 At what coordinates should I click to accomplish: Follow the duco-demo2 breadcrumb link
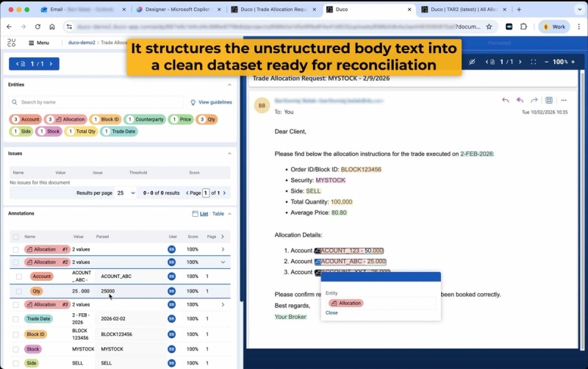coord(82,43)
